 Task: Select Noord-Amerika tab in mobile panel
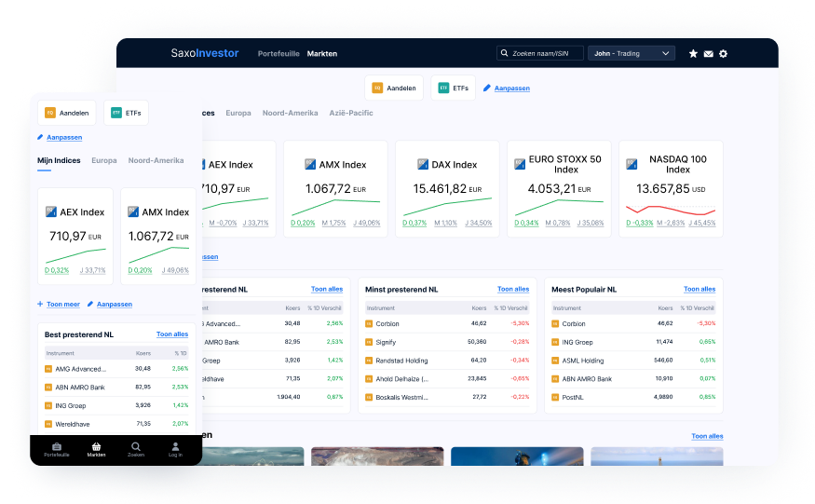pyautogui.click(x=156, y=160)
